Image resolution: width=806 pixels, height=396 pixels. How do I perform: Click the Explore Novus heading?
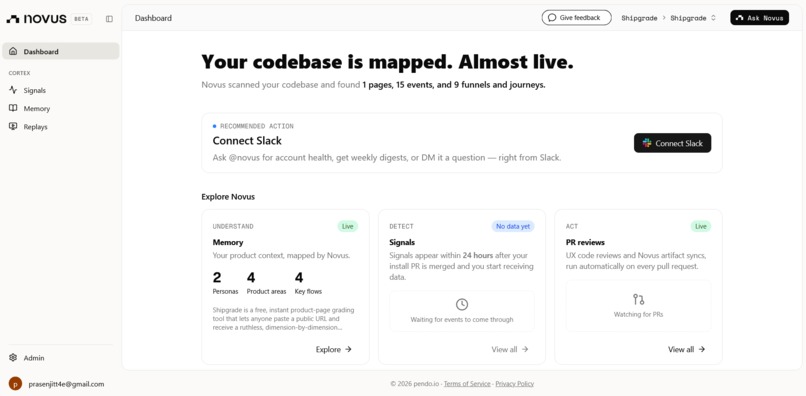[228, 196]
